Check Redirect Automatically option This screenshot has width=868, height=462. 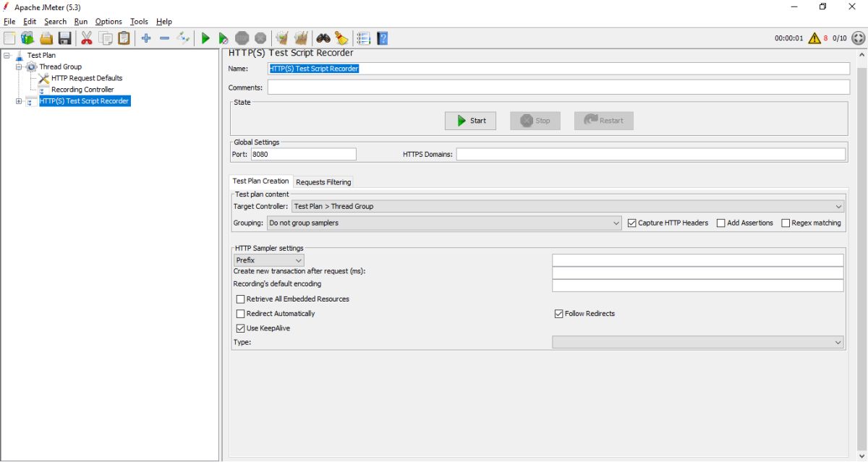tap(241, 314)
